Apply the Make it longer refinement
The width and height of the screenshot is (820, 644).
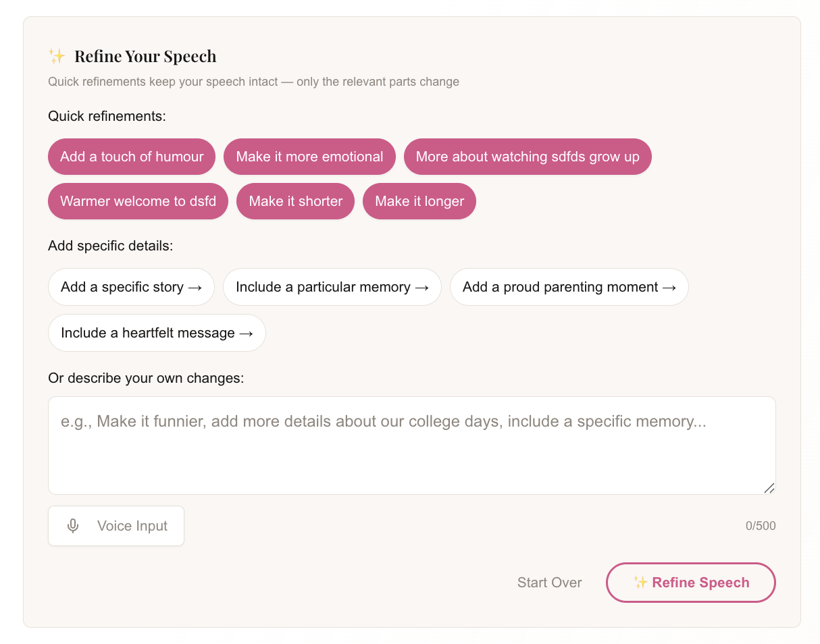pyautogui.click(x=419, y=200)
